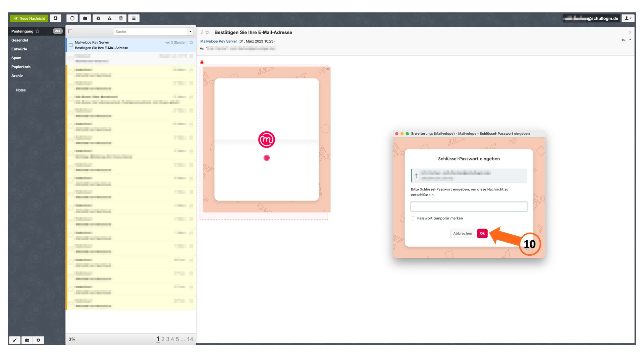Screen dimensions: 644x362
Task: Go to page 2 of message list
Action: pos(163,339)
